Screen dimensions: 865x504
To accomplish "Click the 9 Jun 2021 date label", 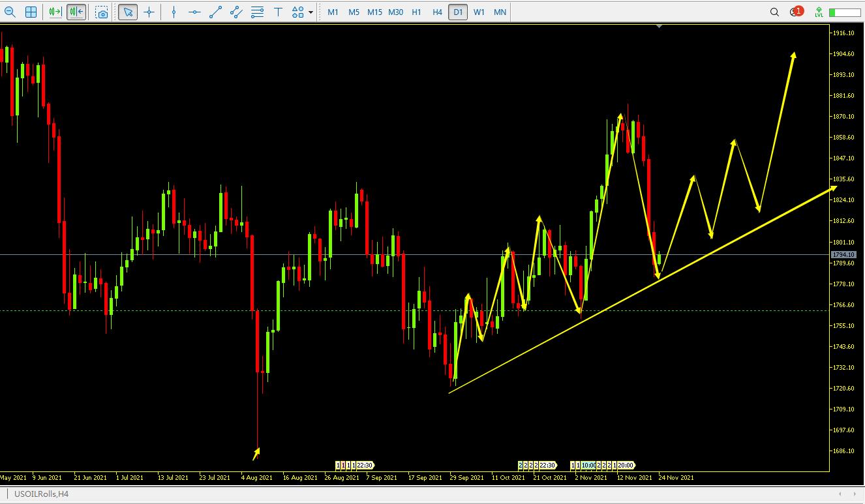I will [x=47, y=477].
